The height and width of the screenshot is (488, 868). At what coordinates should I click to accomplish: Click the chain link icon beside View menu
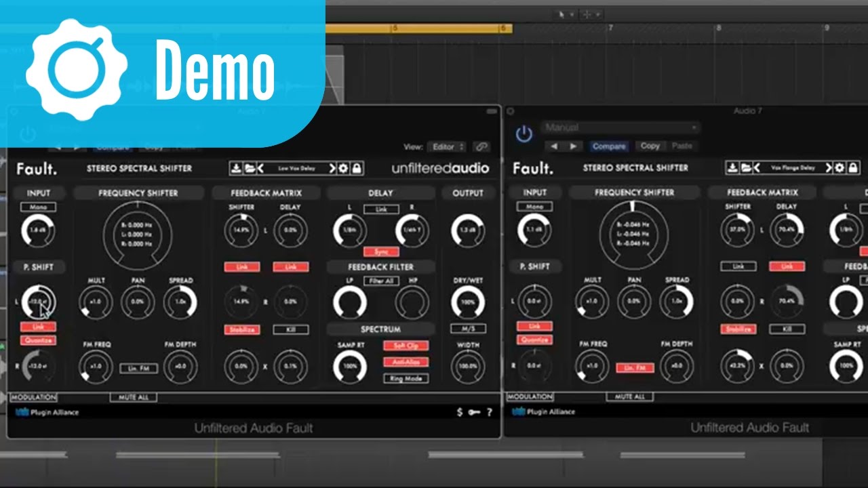point(481,146)
